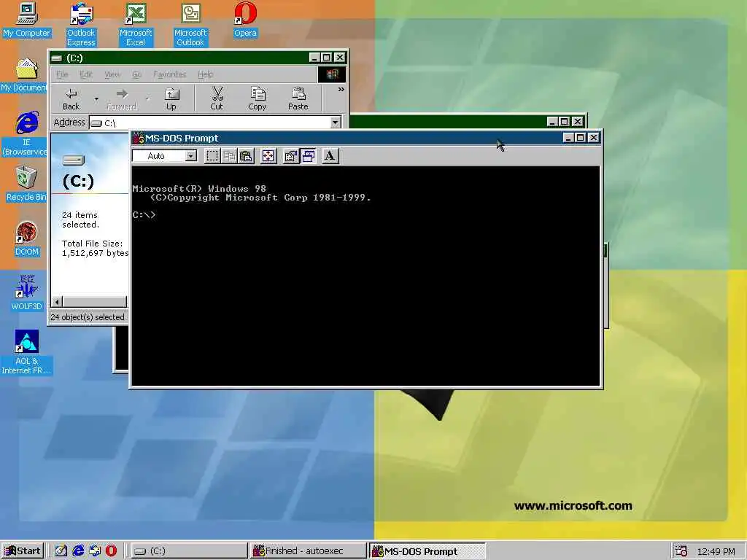Open the Help menu in C: window
747x560 pixels.
click(x=205, y=74)
